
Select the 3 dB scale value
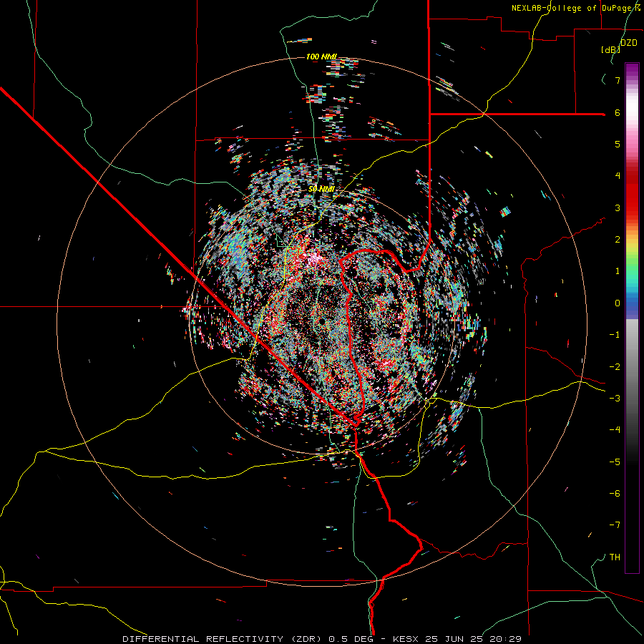pyautogui.click(x=618, y=208)
